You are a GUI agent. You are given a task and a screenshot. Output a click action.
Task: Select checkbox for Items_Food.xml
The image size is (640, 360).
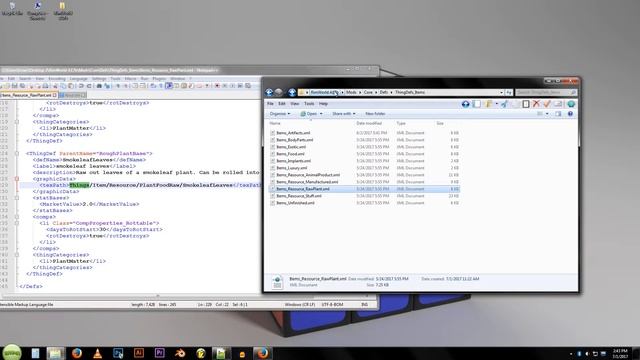272,154
